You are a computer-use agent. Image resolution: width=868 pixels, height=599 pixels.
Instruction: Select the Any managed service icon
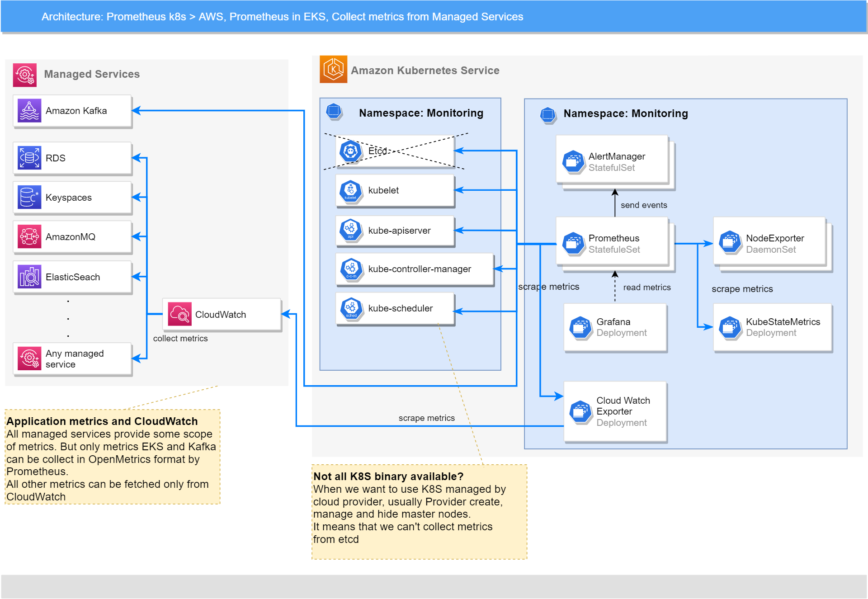click(x=29, y=358)
